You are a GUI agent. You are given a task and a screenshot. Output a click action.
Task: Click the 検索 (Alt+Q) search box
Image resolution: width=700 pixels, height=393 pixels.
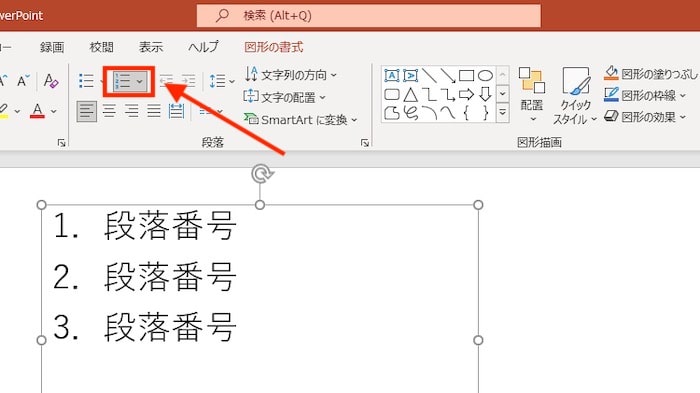click(369, 16)
